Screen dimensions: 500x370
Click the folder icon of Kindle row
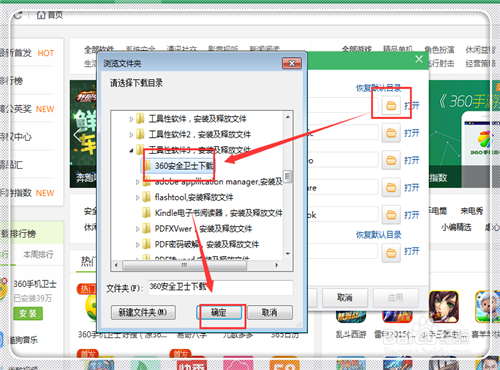pyautogui.click(x=147, y=213)
